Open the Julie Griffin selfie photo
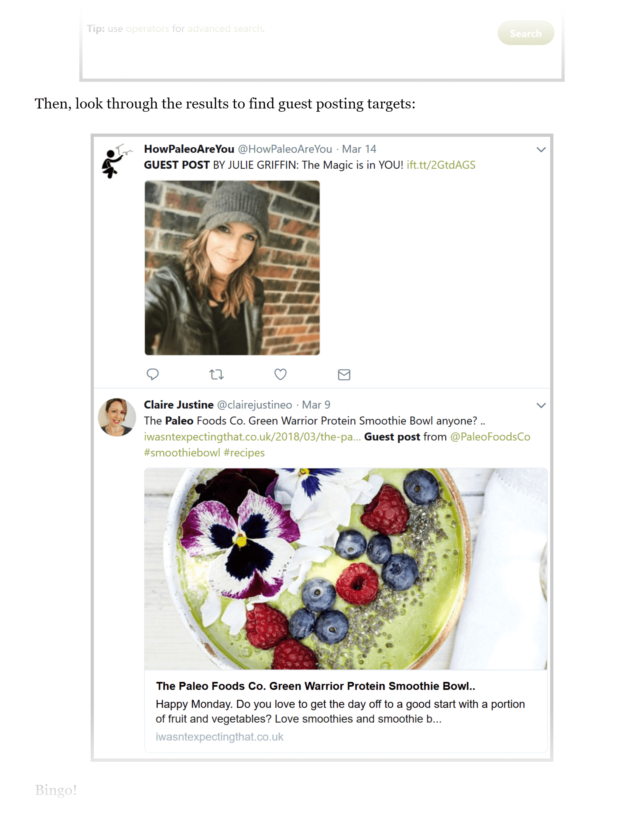The height and width of the screenshot is (816, 644). click(x=232, y=268)
